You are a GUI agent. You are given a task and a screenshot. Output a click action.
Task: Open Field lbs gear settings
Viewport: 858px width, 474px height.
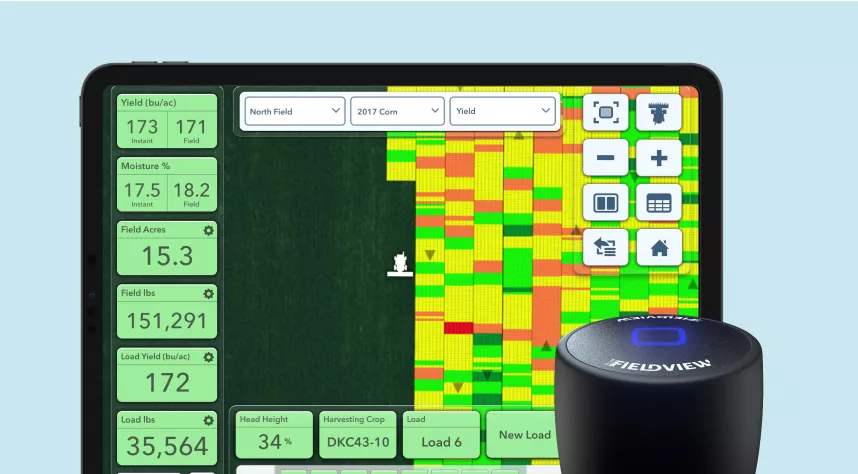click(x=208, y=294)
